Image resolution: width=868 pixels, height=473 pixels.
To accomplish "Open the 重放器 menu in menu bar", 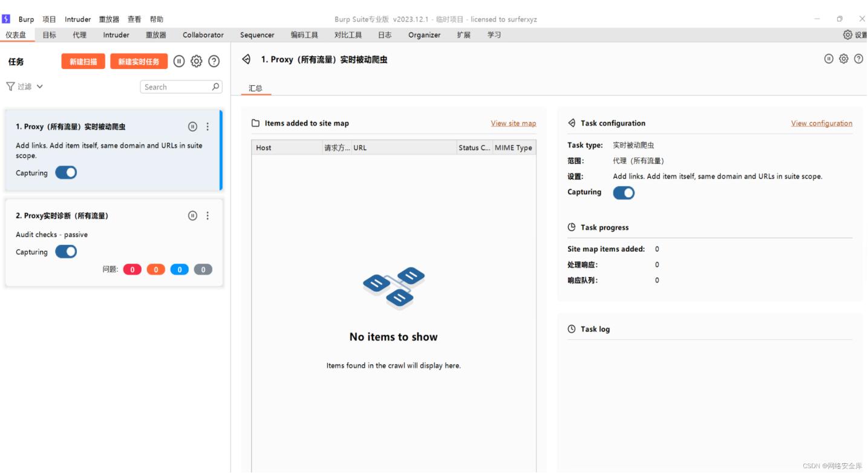I will point(109,19).
